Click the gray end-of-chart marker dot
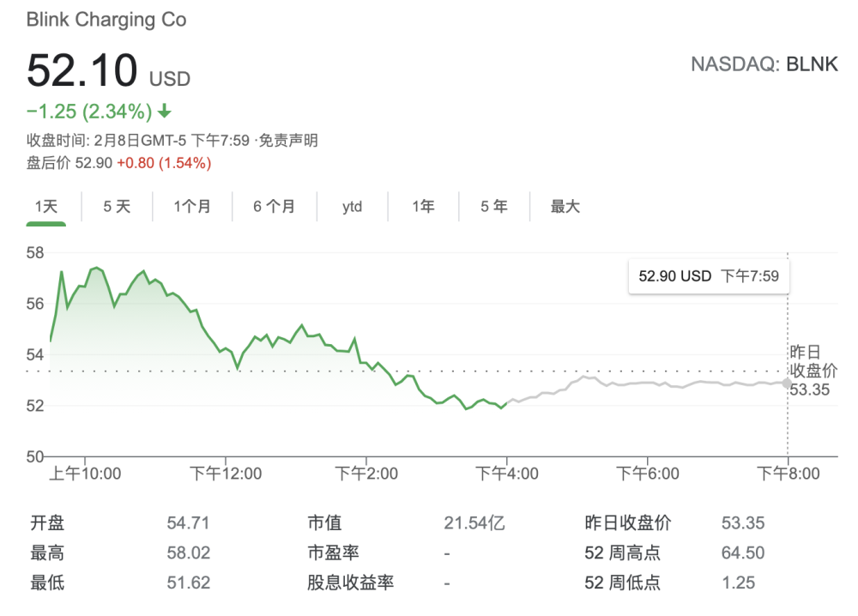The image size is (858, 616). pyautogui.click(x=788, y=383)
